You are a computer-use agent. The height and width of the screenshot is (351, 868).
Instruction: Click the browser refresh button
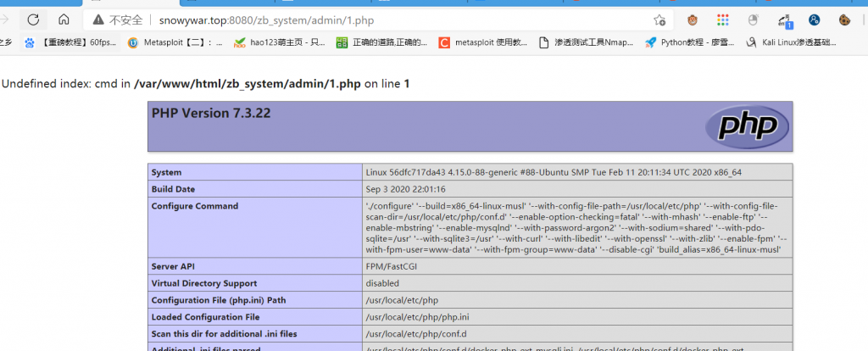[x=33, y=19]
